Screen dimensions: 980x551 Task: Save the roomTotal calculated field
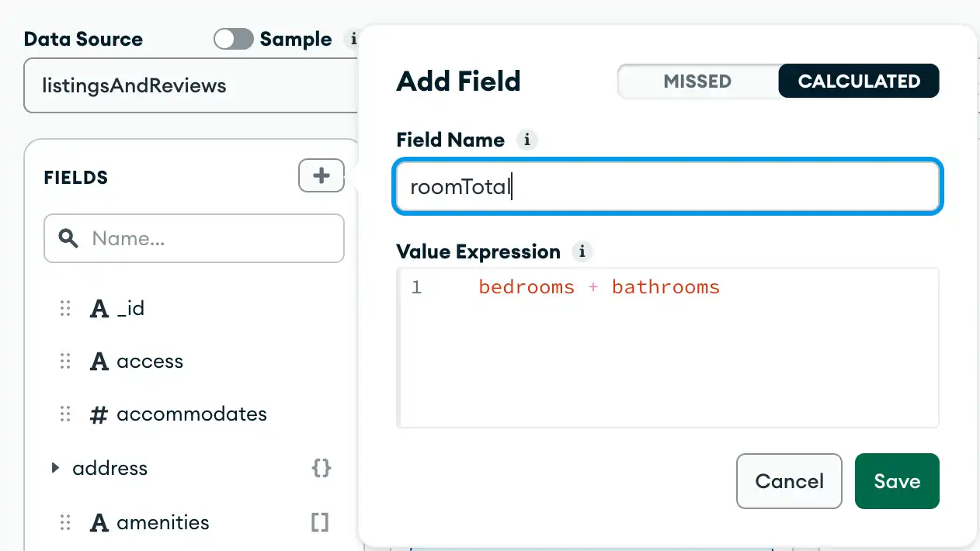897,481
